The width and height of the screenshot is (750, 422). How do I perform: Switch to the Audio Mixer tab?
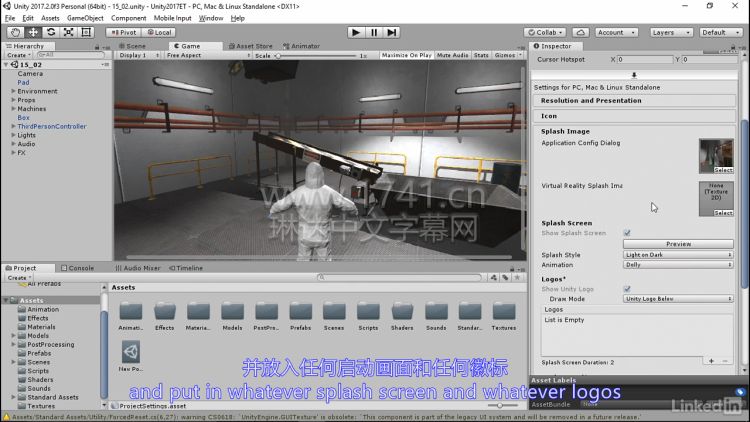138,268
